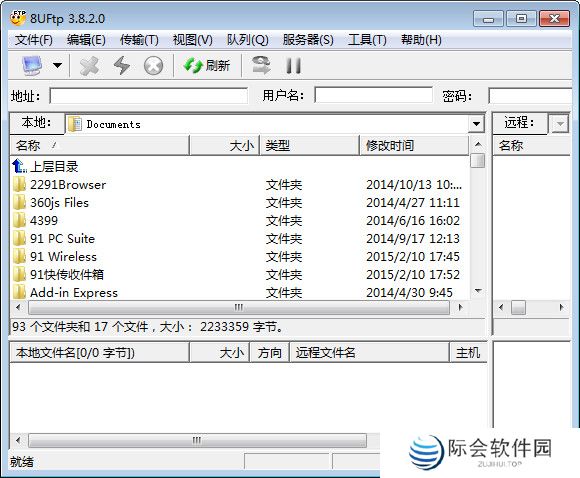Click the remote pane horizontal scrollbar thumb
This screenshot has width=580, height=478.
point(518,307)
